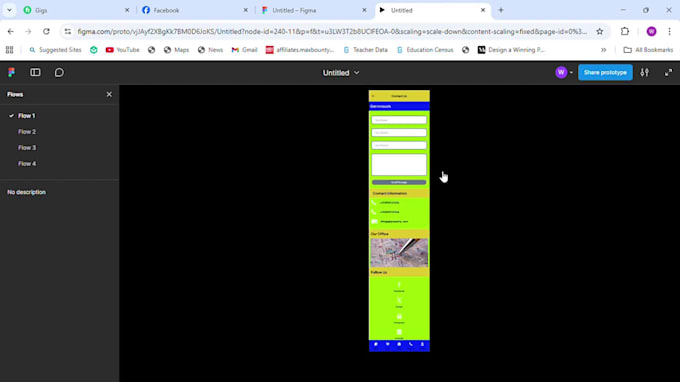Toggle the sidebar panel icon
Screen dimensions: 680x382
click(x=35, y=72)
